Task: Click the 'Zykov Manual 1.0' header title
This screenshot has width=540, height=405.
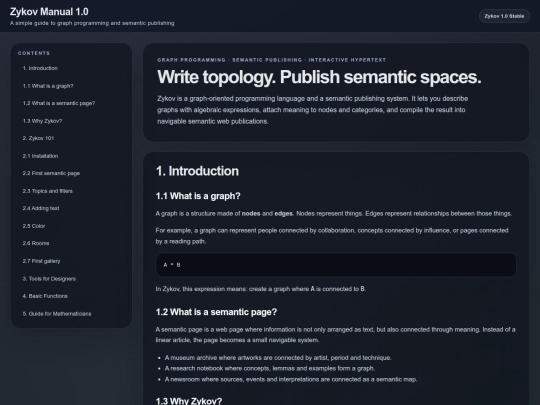Action: click(49, 12)
